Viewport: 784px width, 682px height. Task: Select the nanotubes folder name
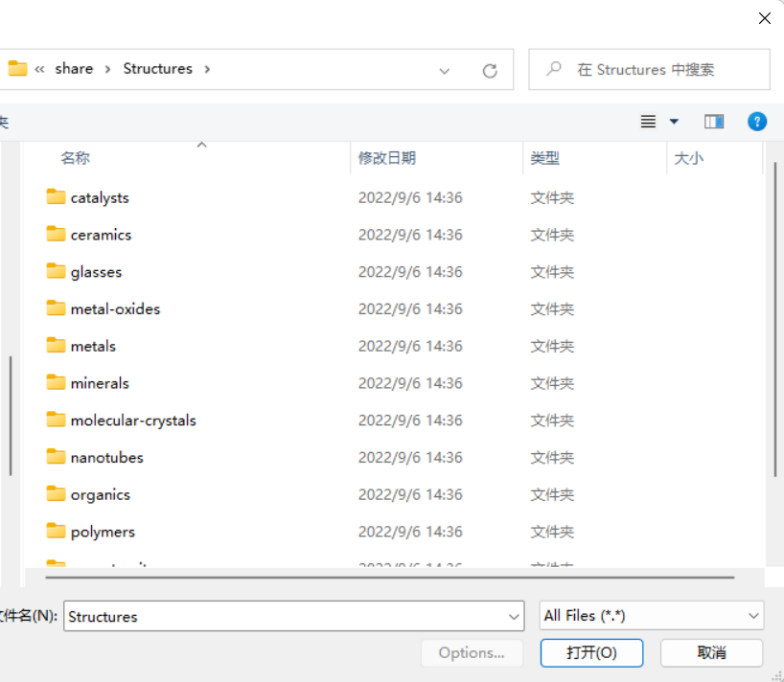click(107, 458)
